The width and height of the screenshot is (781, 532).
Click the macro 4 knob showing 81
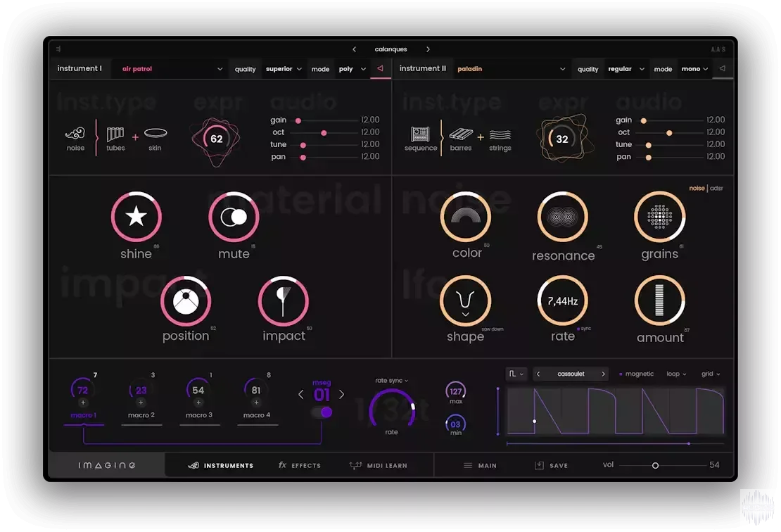tap(256, 390)
